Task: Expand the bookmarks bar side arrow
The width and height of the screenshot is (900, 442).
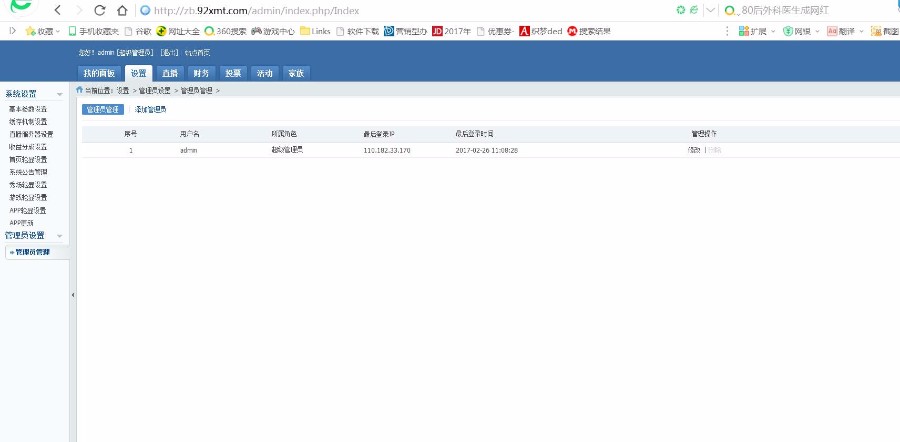Action: [12, 31]
